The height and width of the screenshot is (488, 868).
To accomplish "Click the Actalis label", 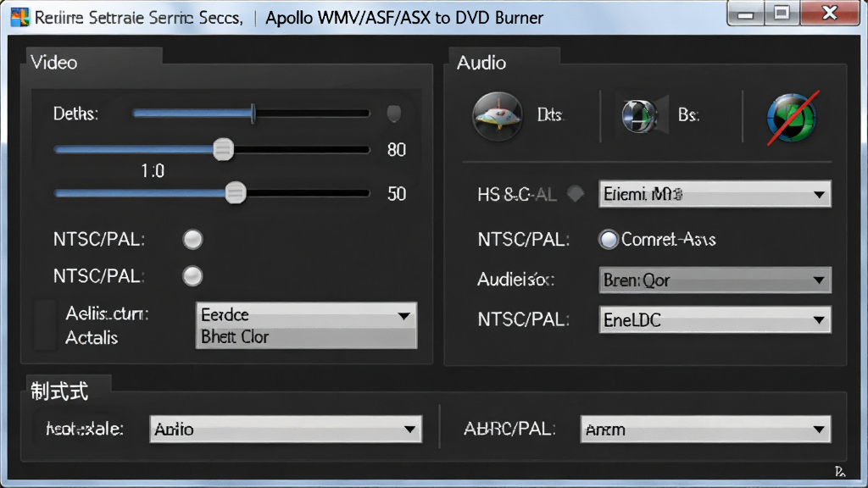I will pos(92,337).
